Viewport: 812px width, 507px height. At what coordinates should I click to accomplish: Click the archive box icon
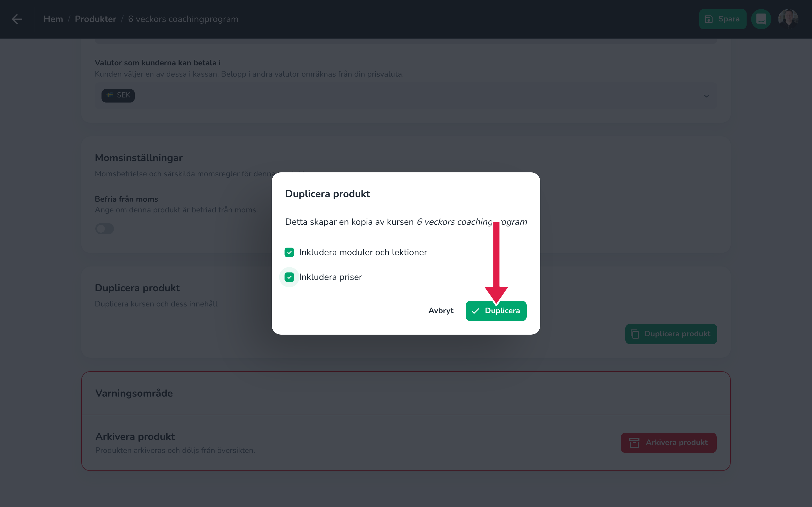[634, 442]
